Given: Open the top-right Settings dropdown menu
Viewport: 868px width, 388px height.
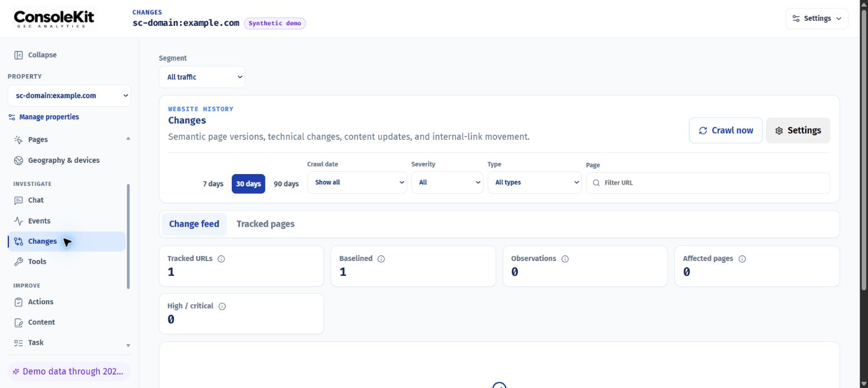Looking at the screenshot, I should coord(817,19).
